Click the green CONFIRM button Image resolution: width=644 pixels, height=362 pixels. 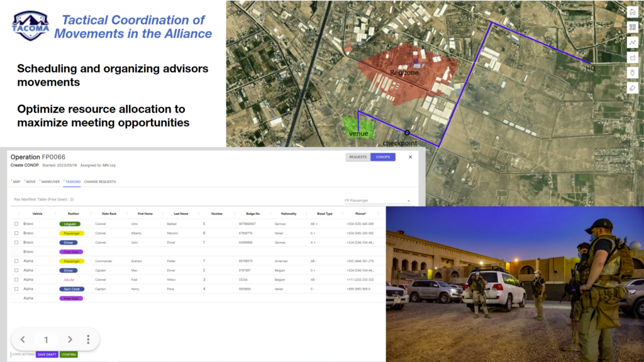(69, 354)
